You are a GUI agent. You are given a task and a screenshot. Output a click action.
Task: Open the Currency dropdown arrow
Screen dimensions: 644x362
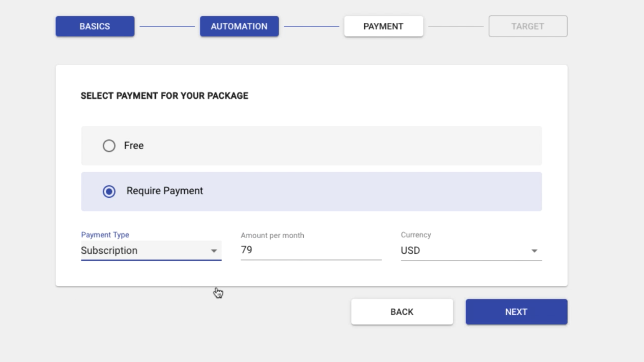(x=534, y=251)
